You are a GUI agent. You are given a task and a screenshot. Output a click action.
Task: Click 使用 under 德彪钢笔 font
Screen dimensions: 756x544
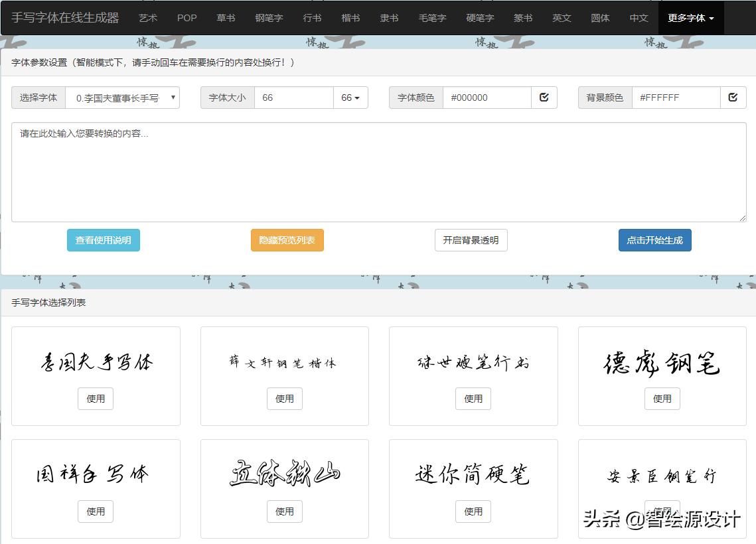(662, 399)
